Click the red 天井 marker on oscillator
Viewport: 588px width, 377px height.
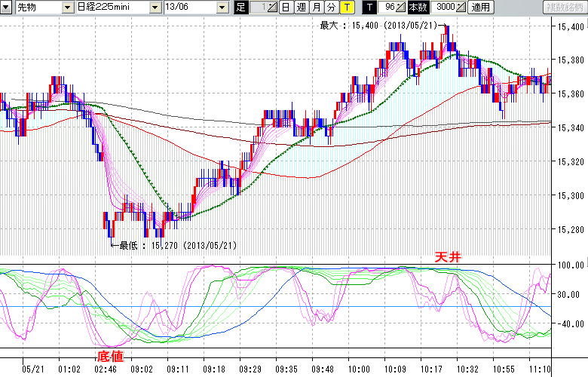pos(447,257)
